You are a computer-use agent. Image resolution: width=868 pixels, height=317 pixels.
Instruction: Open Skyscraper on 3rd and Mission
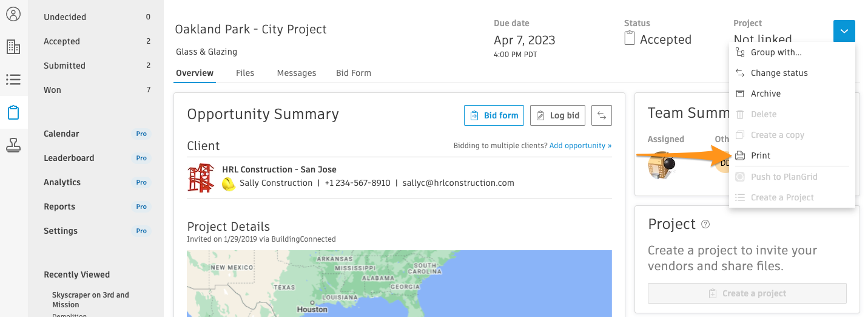90,299
